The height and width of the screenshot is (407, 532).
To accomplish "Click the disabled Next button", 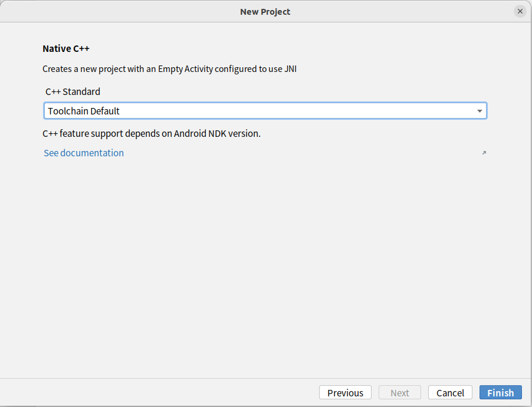I will pyautogui.click(x=399, y=392).
